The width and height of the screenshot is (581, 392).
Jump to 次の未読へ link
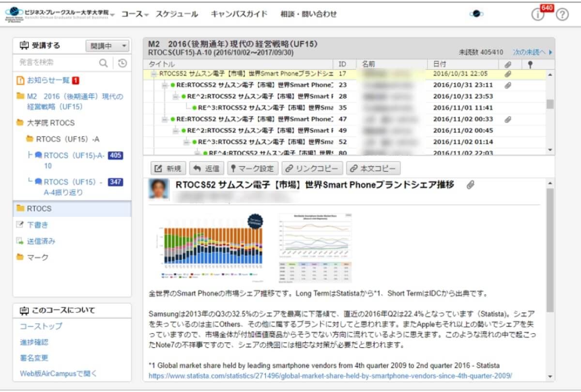coord(533,52)
